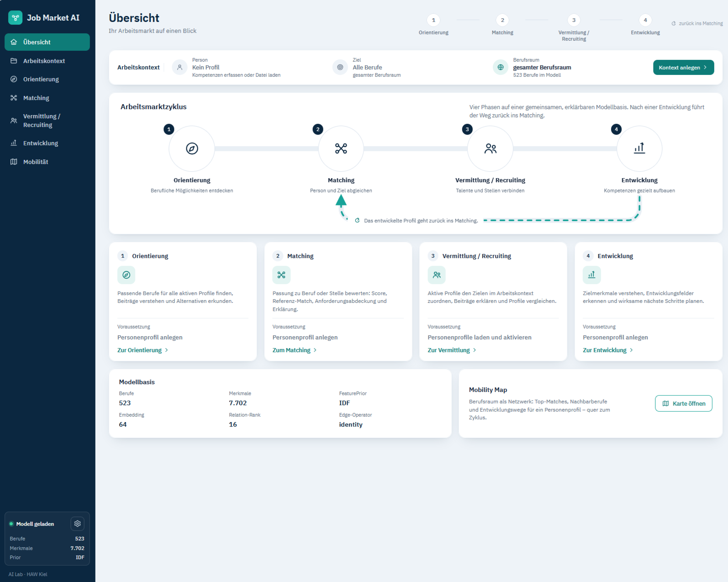This screenshot has height=582, width=728.
Task: Click the Ziel target icon in Arbeitskontext
Action: (340, 67)
